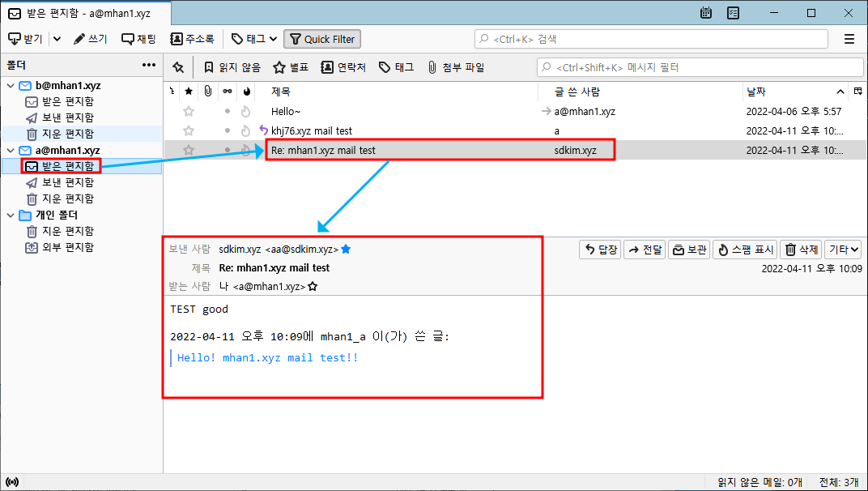Mark khj76.xyz mail test as spam

pyautogui.click(x=246, y=130)
